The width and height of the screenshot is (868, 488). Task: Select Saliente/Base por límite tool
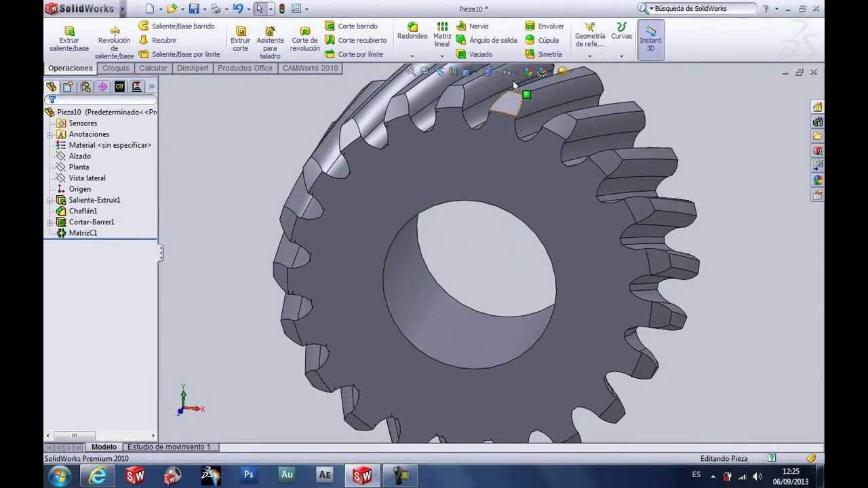click(x=179, y=54)
